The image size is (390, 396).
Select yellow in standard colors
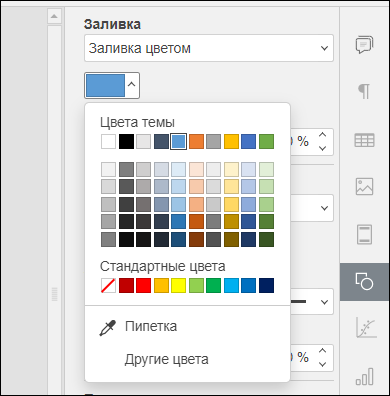click(x=178, y=286)
